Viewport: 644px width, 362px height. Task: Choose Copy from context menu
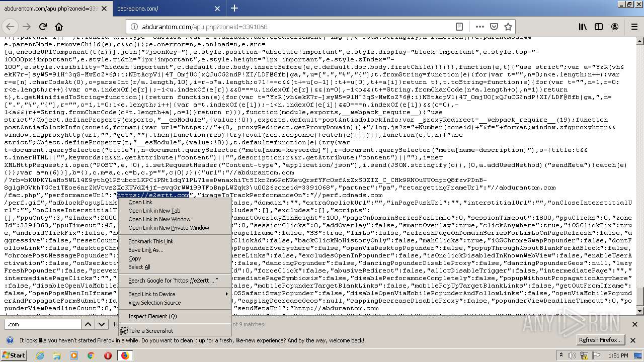pyautogui.click(x=175, y=258)
